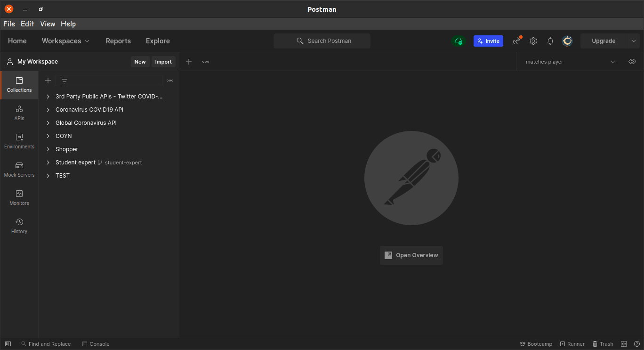Open the notifications bell

pos(550,41)
